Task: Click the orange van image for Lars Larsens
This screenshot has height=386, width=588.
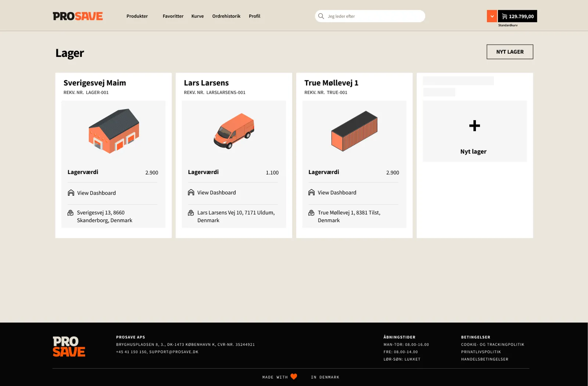Action: [234, 131]
